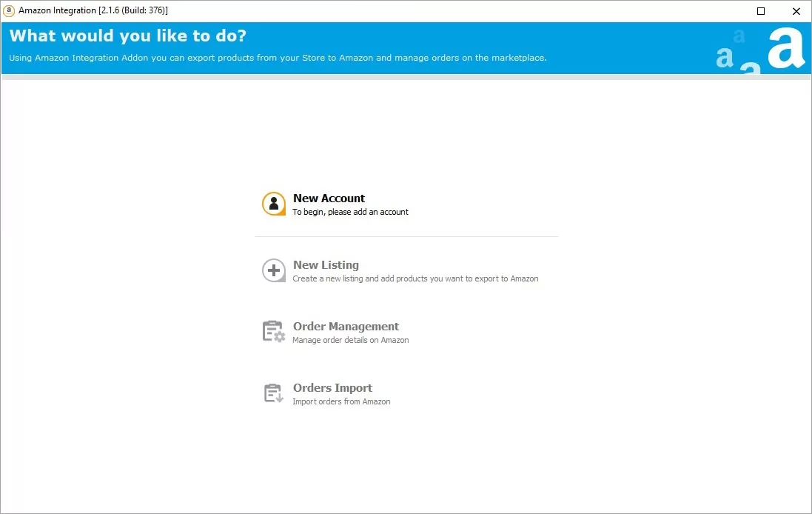
Task: Click the New Listing plus icon
Action: pos(273,270)
